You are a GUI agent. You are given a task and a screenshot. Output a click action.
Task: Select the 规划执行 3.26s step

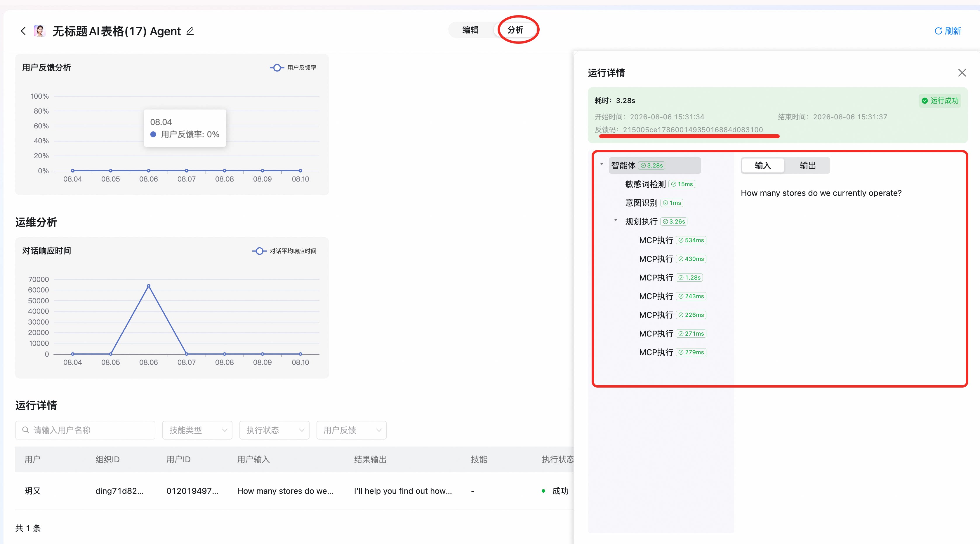[656, 221]
